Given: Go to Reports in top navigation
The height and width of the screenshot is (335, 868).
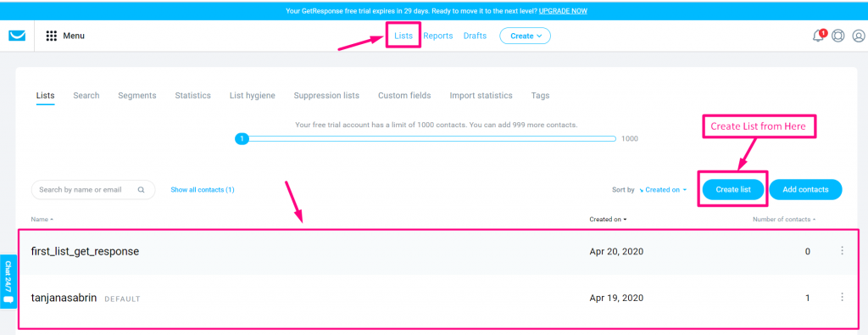Looking at the screenshot, I should pos(438,36).
